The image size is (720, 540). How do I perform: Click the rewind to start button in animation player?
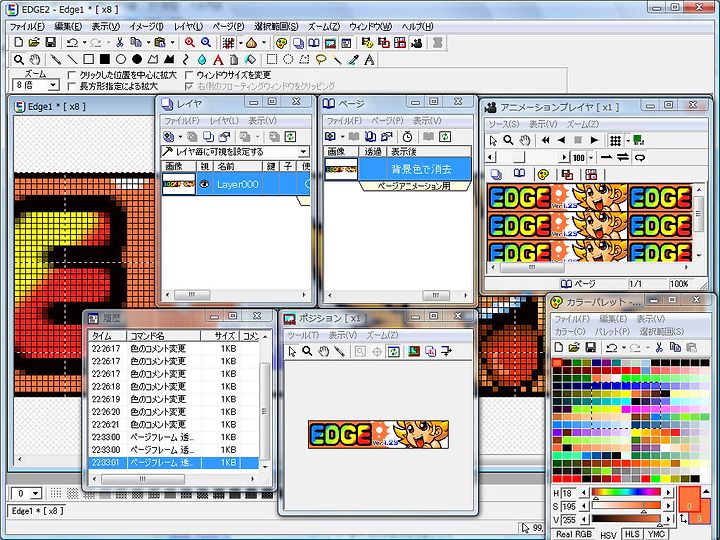tap(546, 140)
